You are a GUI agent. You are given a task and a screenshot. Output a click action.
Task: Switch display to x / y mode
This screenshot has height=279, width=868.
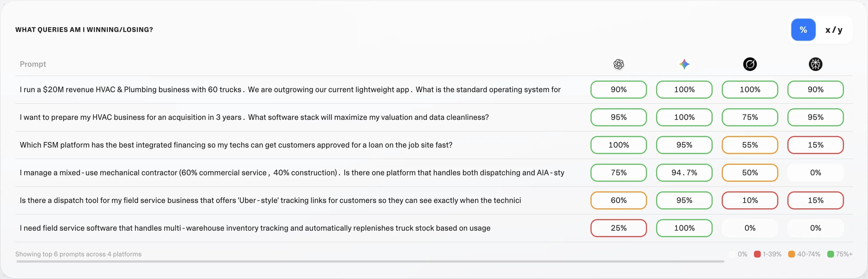tap(834, 30)
